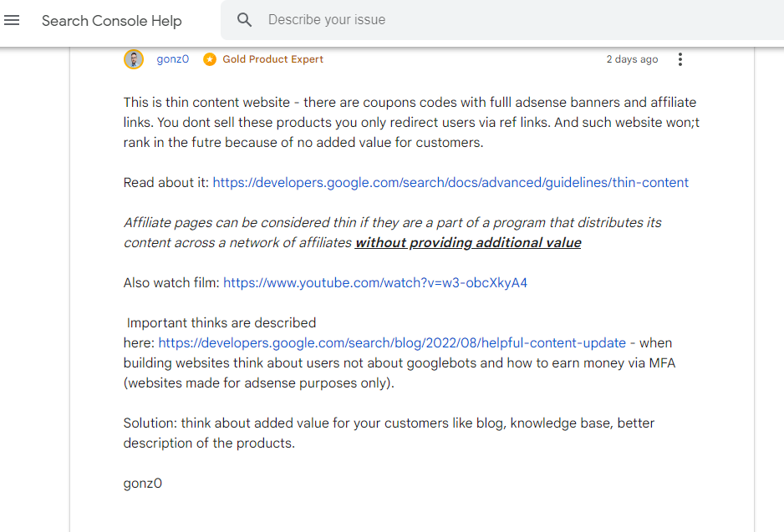Viewport: 784px width, 532px height.
Task: Open the reply's three-dot options menu
Action: coord(680,59)
